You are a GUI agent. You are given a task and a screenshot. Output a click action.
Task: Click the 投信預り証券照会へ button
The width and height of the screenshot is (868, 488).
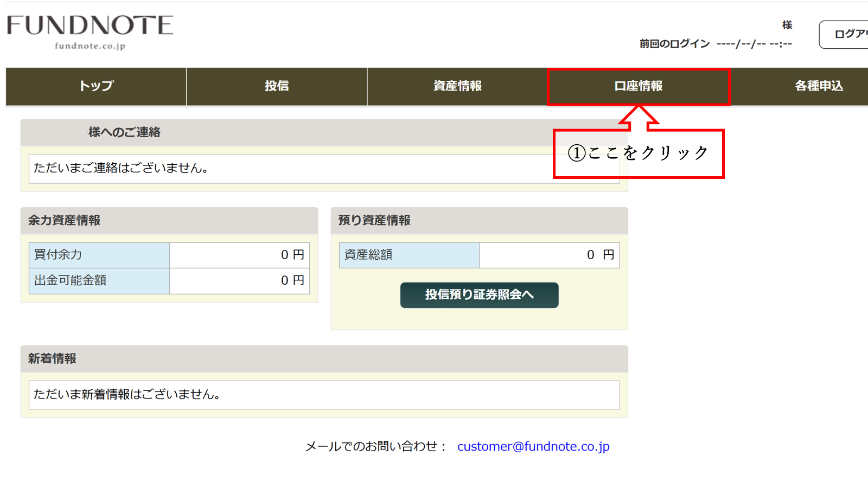tap(479, 295)
